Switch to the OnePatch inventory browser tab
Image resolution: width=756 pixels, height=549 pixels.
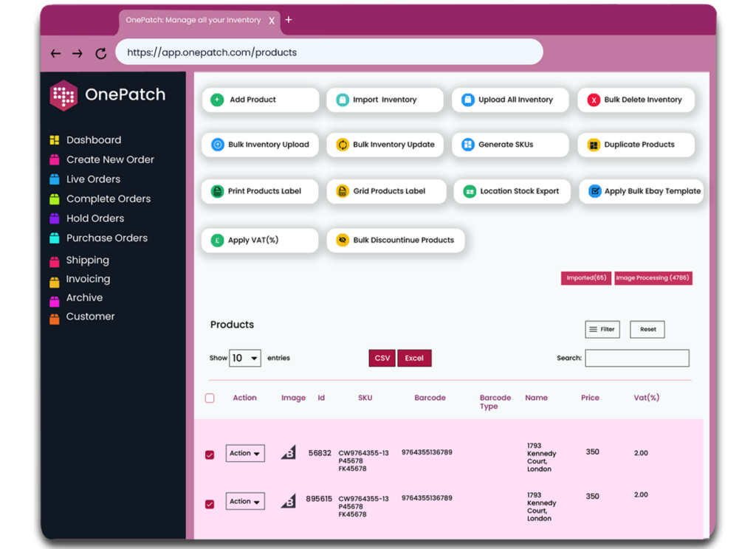tap(194, 20)
